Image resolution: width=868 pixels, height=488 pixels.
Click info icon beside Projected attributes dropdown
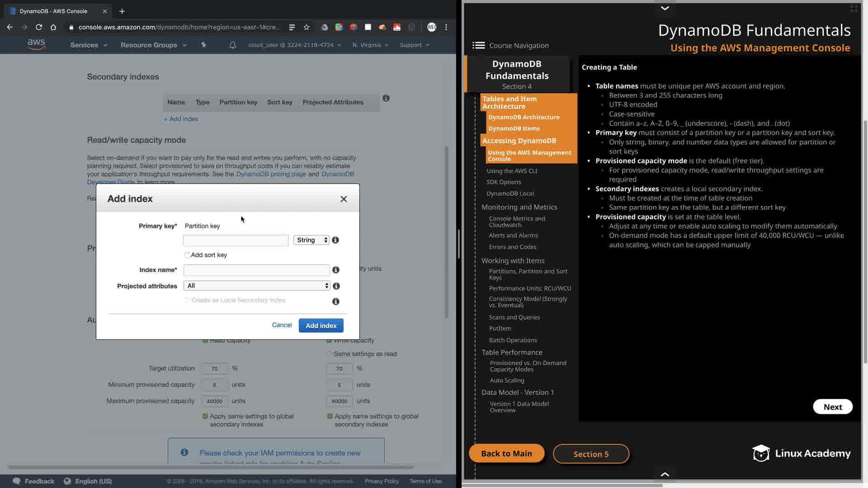(x=336, y=286)
